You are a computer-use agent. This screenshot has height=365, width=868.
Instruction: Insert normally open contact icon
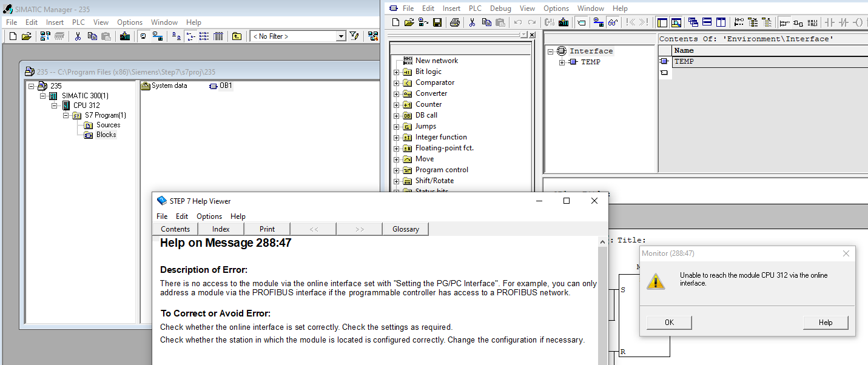[x=829, y=22]
